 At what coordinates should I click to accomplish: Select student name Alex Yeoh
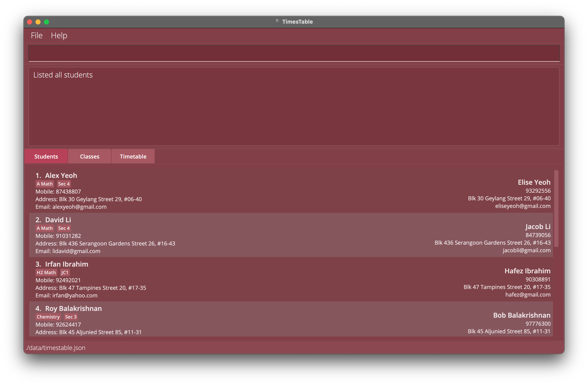tap(61, 176)
